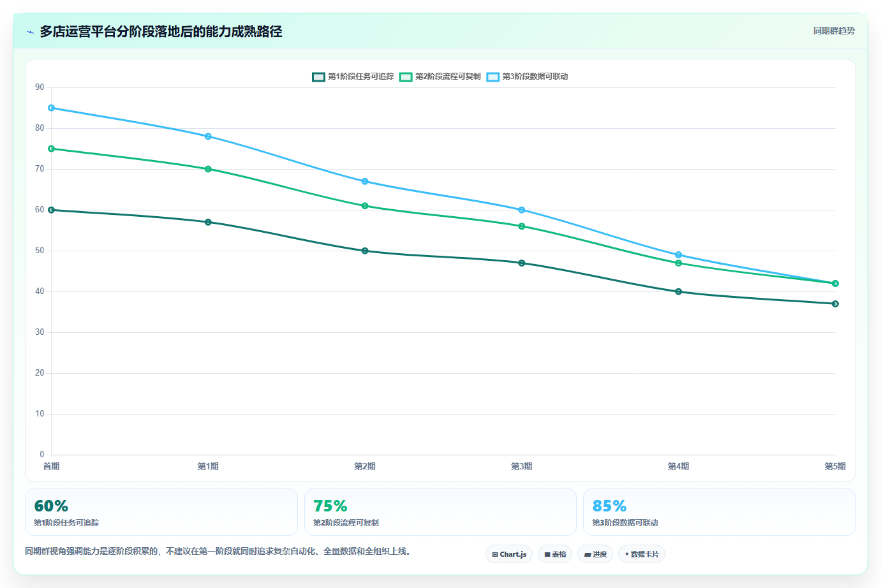
Task: Click the 第3阶段 data point at 第3期 (60)
Action: pos(522,210)
